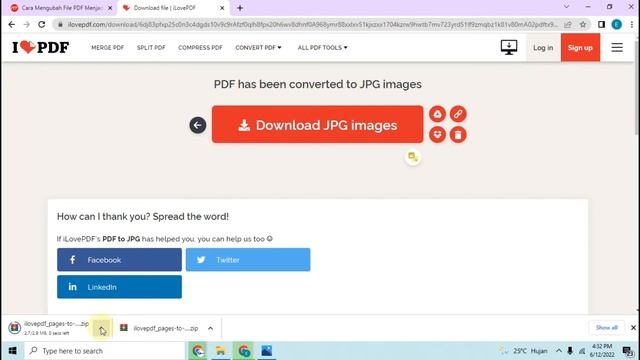Open the Windows Start menu
The height and width of the screenshot is (360, 640).
point(12,351)
